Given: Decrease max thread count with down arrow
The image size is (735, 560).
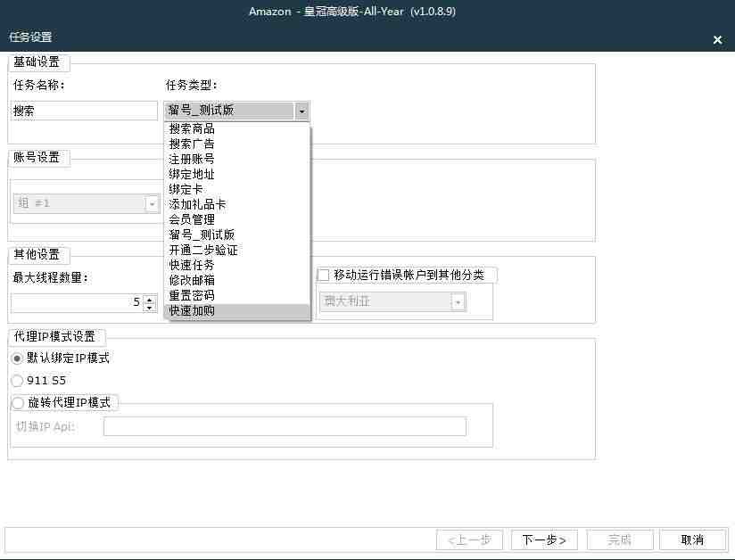Looking at the screenshot, I should (150, 307).
